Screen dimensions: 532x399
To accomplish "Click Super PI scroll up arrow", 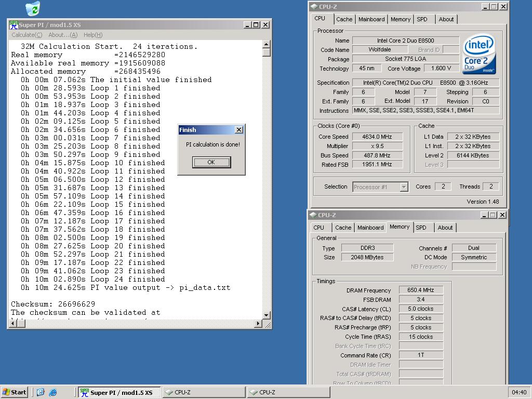I will 267,45.
